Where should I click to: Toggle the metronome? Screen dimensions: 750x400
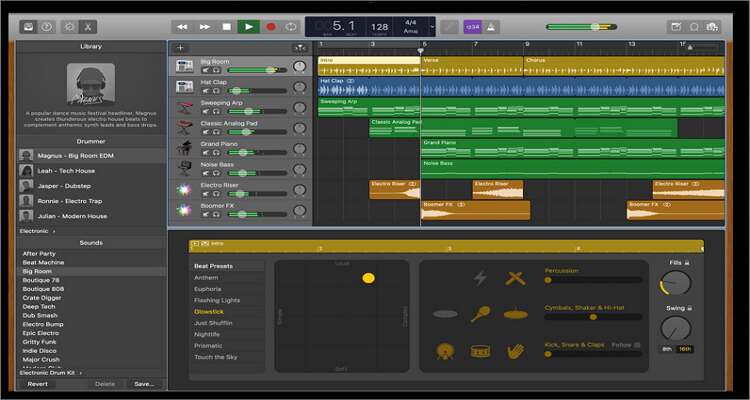[x=491, y=27]
